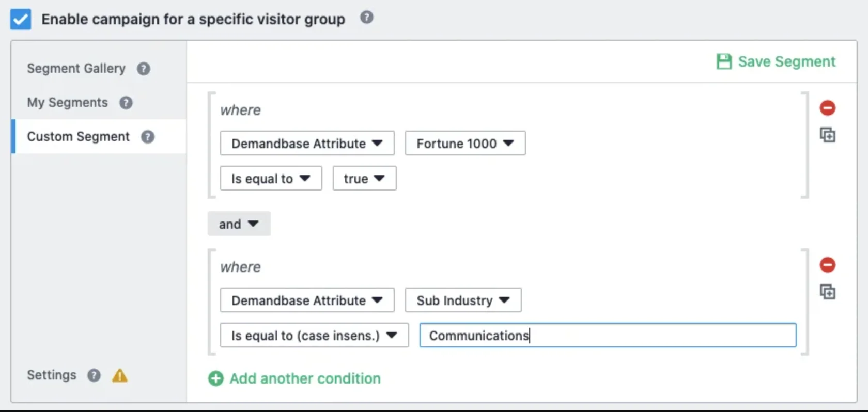Click help icon next to Segment Gallery
Viewport: 868px width, 412px height.
[144, 69]
